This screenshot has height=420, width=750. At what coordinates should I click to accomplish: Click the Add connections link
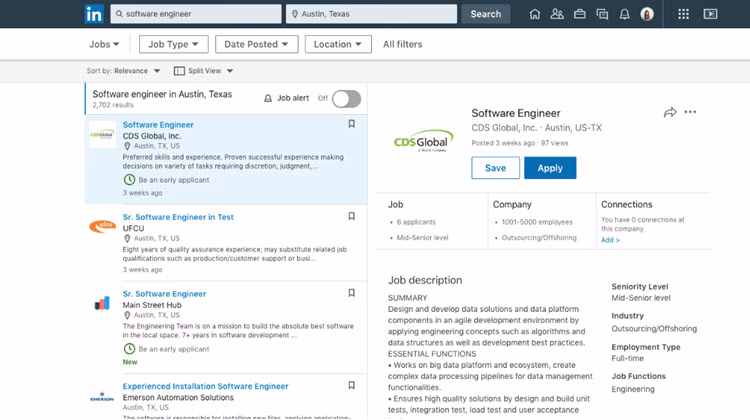coord(610,240)
